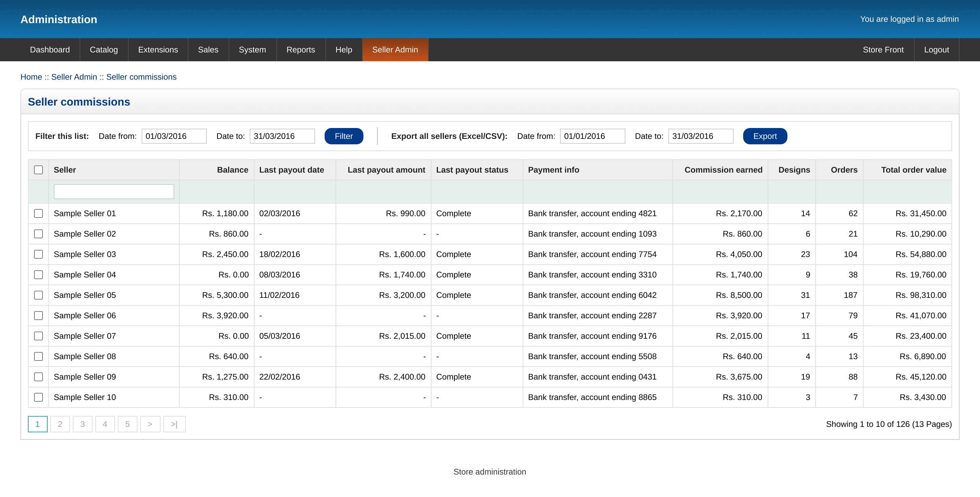Open the Catalog menu

tap(104, 49)
